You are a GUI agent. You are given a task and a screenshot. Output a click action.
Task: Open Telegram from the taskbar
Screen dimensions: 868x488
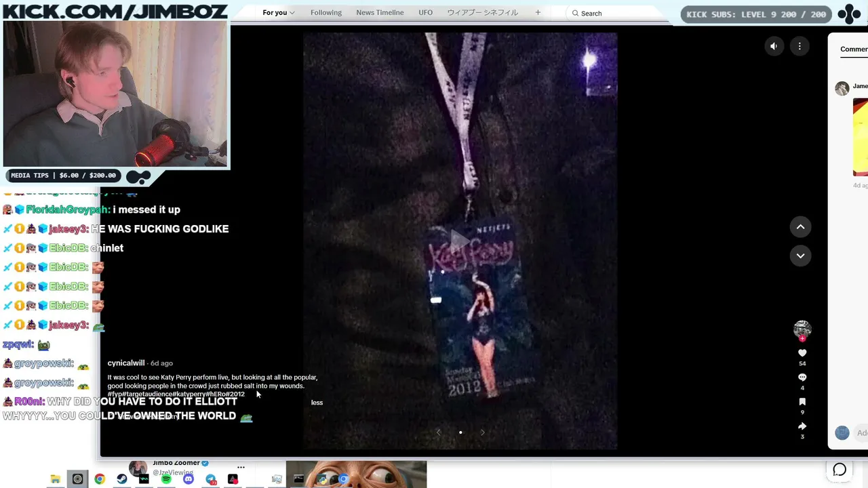(211, 479)
